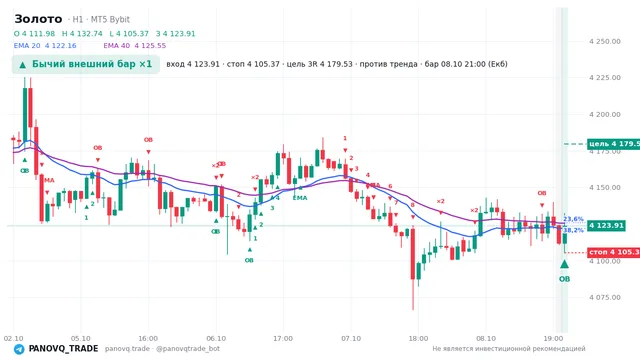Click the EMA 20 4 122.16 legend label

(45, 46)
